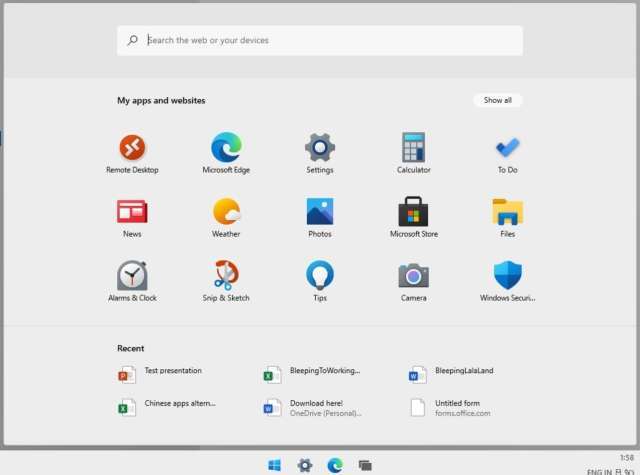Viewport: 640px width, 475px height.
Task: Open the Calculator app
Action: [413, 153]
